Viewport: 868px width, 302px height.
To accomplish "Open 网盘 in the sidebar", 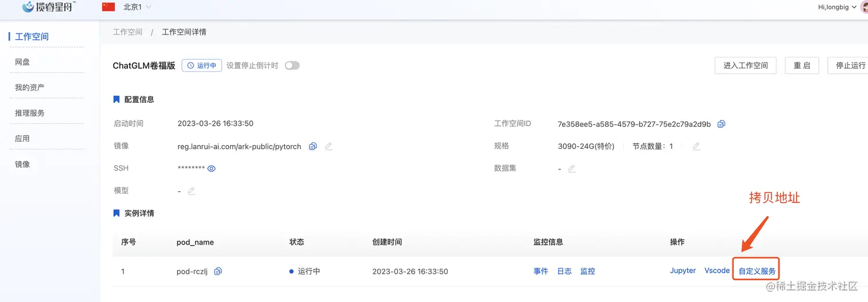I will (22, 62).
